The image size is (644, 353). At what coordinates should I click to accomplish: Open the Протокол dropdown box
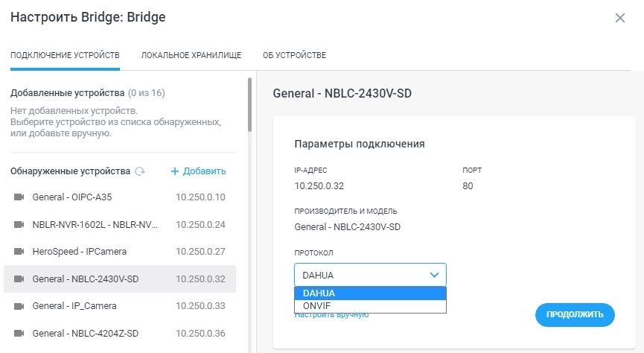pyautogui.click(x=370, y=275)
